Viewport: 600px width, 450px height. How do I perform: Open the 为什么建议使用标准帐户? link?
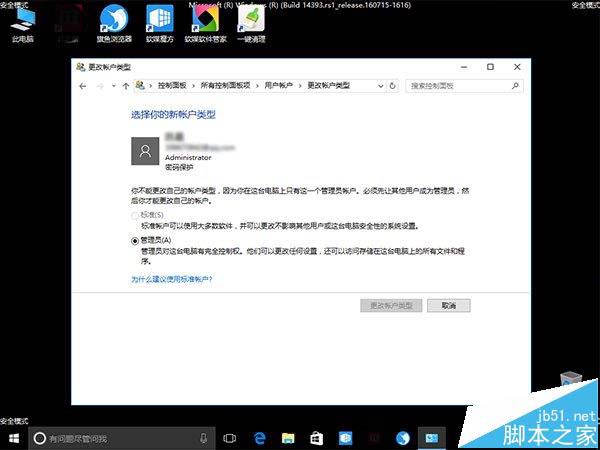[x=172, y=279]
